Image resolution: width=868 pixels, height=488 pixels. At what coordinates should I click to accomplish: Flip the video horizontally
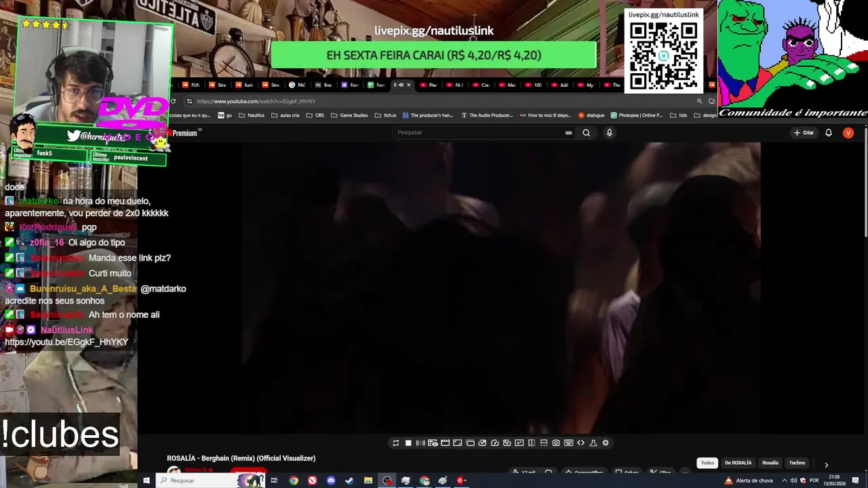pyautogui.click(x=532, y=443)
